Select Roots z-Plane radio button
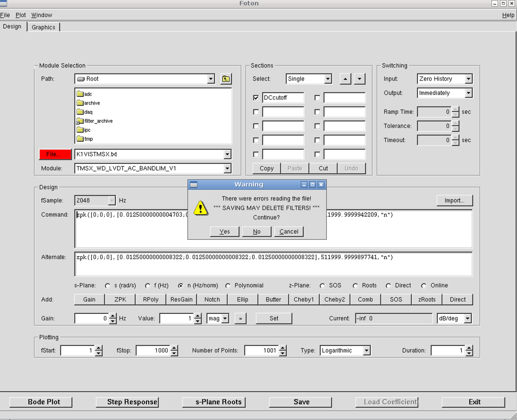 click(355, 286)
